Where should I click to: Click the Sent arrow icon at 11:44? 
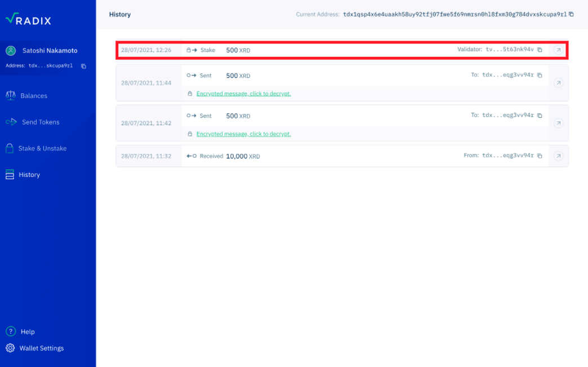click(x=191, y=75)
